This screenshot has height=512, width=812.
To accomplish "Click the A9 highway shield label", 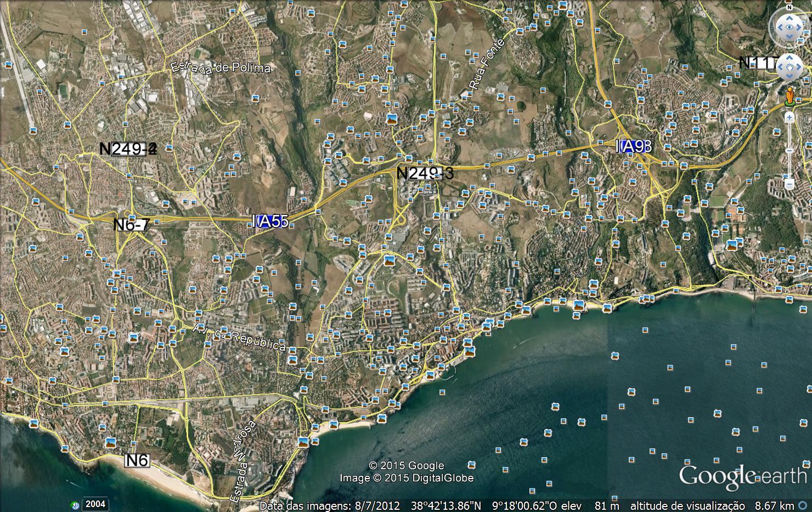I will pyautogui.click(x=633, y=146).
